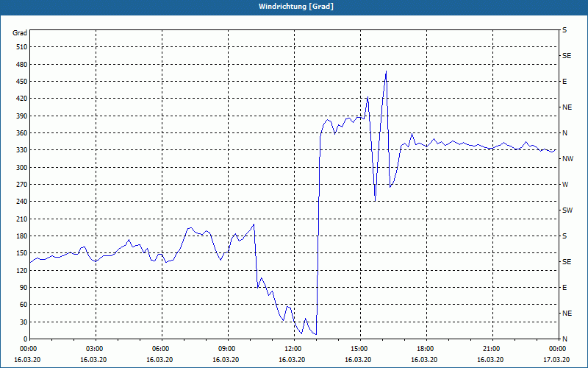This screenshot has height=368, width=588.
Task: Select the S compass label beside the 180 gridline
Action: pos(564,236)
